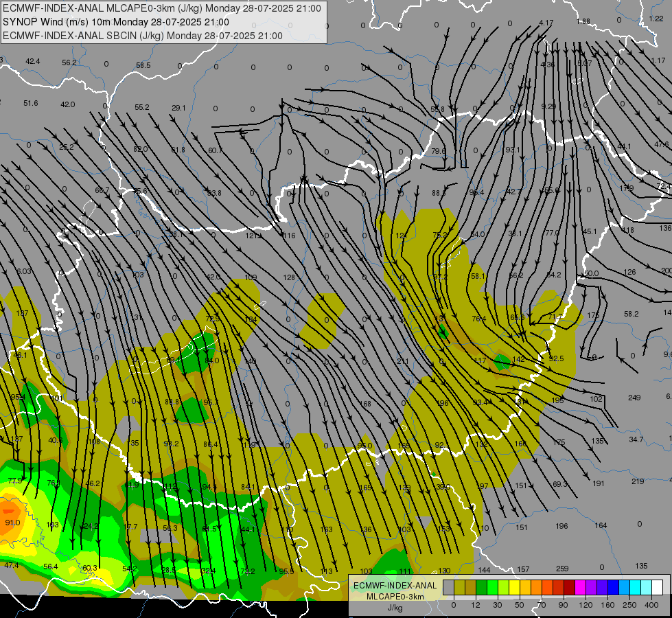Select the map value 47.4

(x=12, y=565)
